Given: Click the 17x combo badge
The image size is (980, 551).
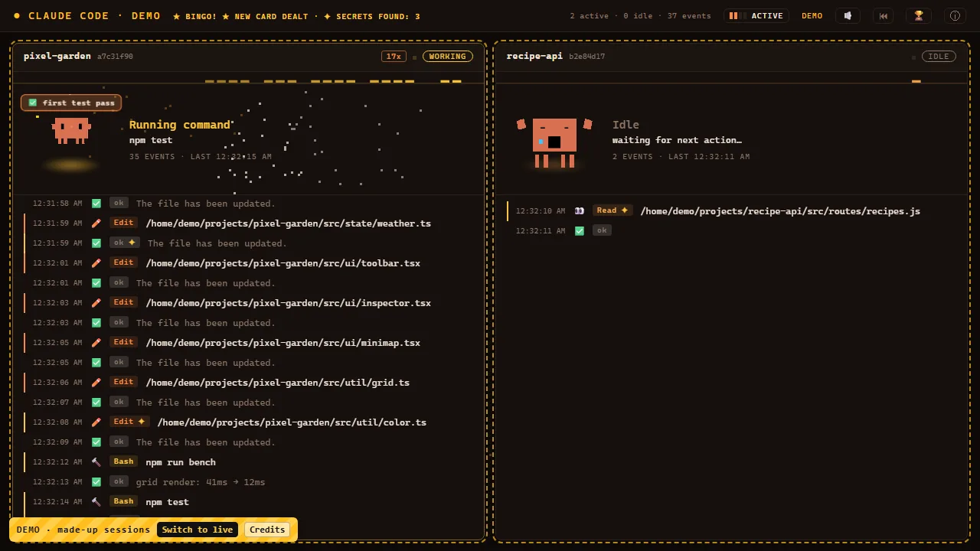Looking at the screenshot, I should click(394, 57).
